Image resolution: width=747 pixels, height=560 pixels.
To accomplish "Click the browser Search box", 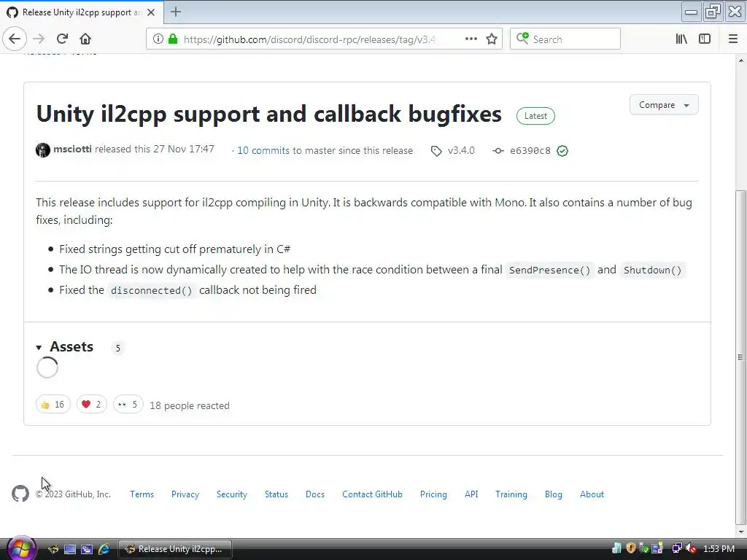I will click(x=565, y=39).
